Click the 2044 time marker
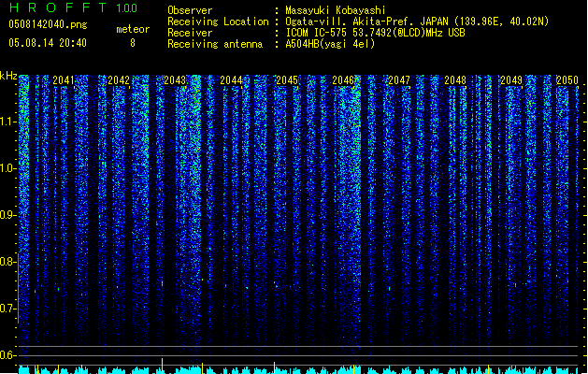Viewport: 588px width, 374px height. coord(231,80)
